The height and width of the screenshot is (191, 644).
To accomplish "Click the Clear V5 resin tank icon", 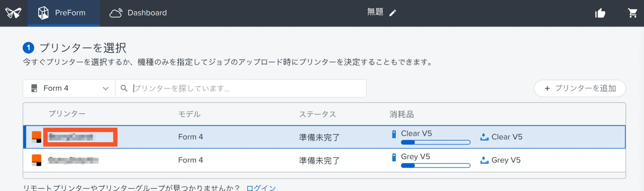I will [x=484, y=137].
